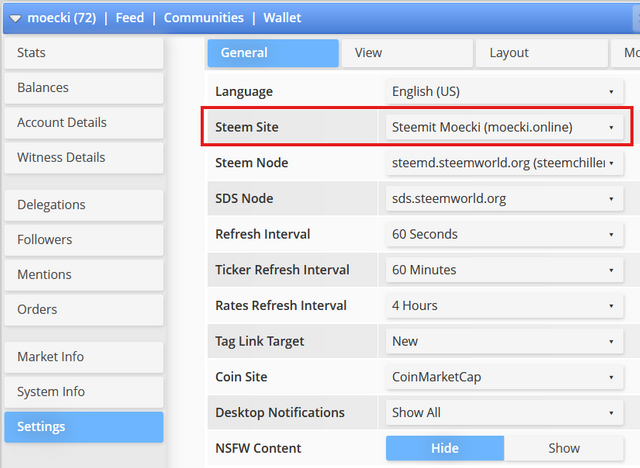
Task: Set NSFW Content to Hide
Action: (445, 448)
